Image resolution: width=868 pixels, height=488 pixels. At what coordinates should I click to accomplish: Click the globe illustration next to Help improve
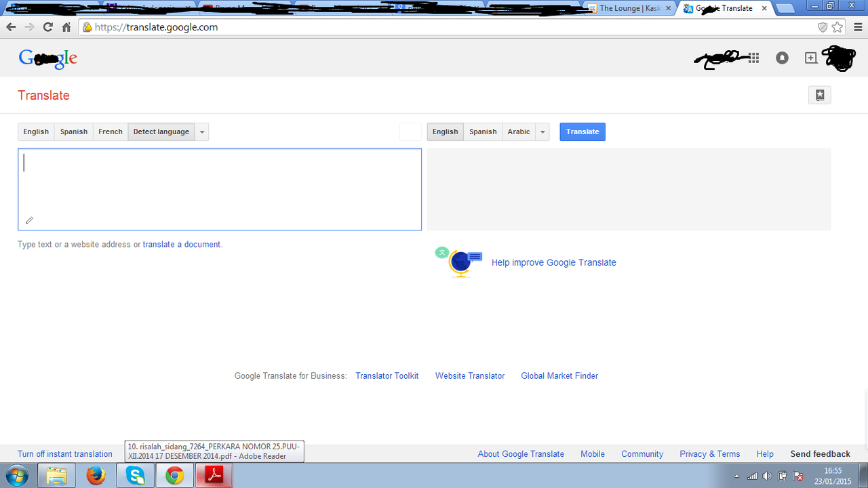(x=459, y=262)
